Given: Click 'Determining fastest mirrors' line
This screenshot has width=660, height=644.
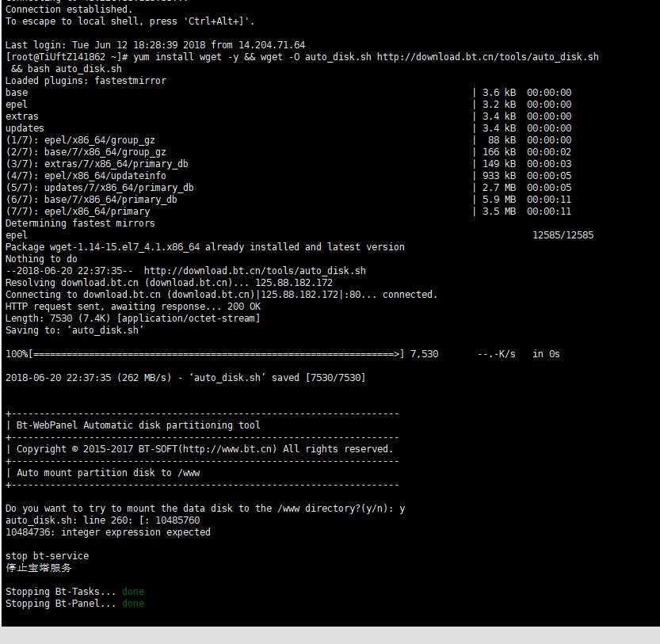Looking at the screenshot, I should (80, 223).
